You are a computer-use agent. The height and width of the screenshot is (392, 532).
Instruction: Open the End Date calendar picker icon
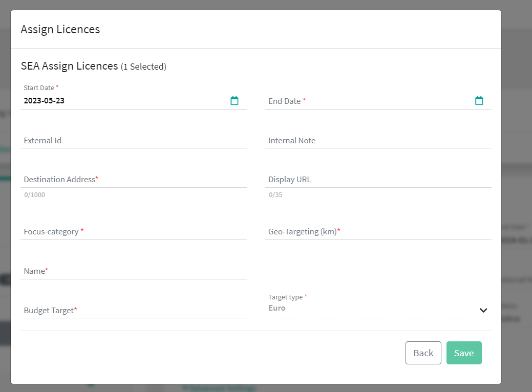[x=479, y=101]
